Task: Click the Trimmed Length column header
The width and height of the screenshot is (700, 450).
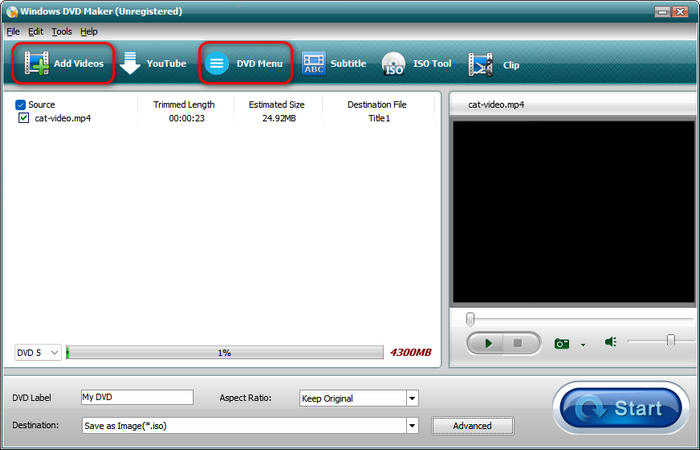Action: click(184, 104)
